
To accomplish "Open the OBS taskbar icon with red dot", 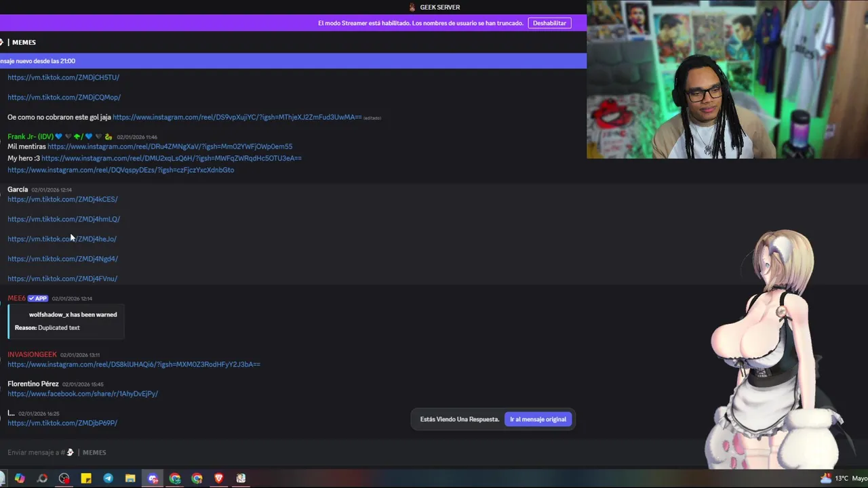I will point(64,479).
